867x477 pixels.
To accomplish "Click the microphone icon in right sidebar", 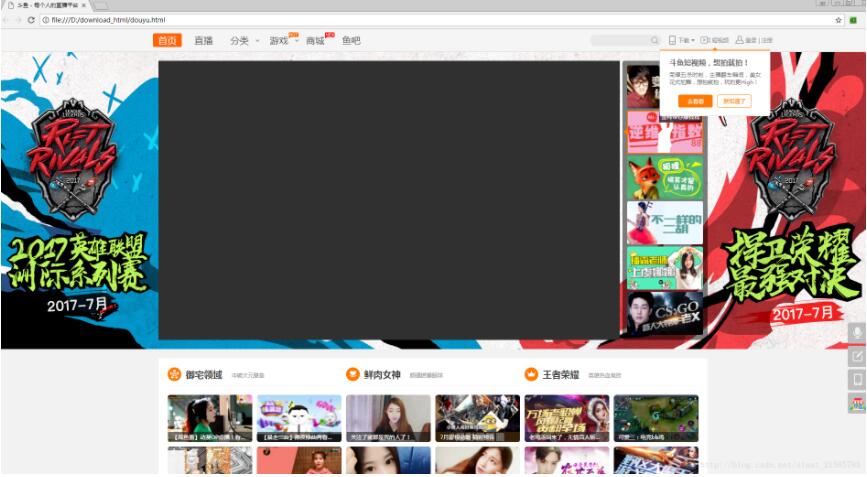I will tap(857, 333).
